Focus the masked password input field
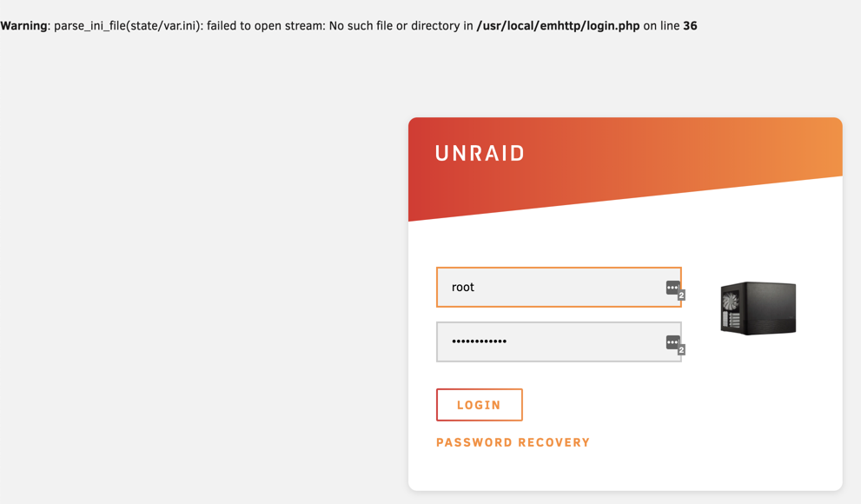 [x=559, y=342]
